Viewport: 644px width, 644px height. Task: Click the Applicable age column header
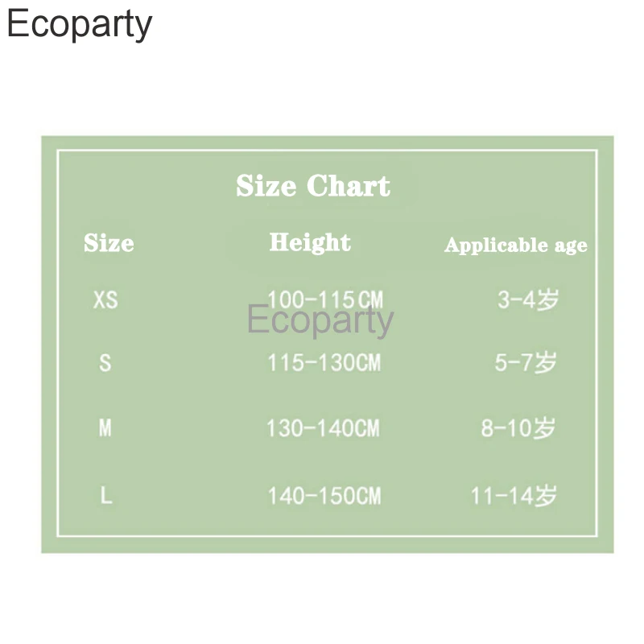516,246
